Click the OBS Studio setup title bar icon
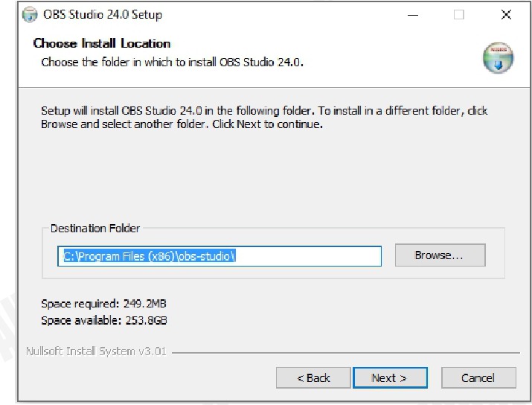 point(30,15)
